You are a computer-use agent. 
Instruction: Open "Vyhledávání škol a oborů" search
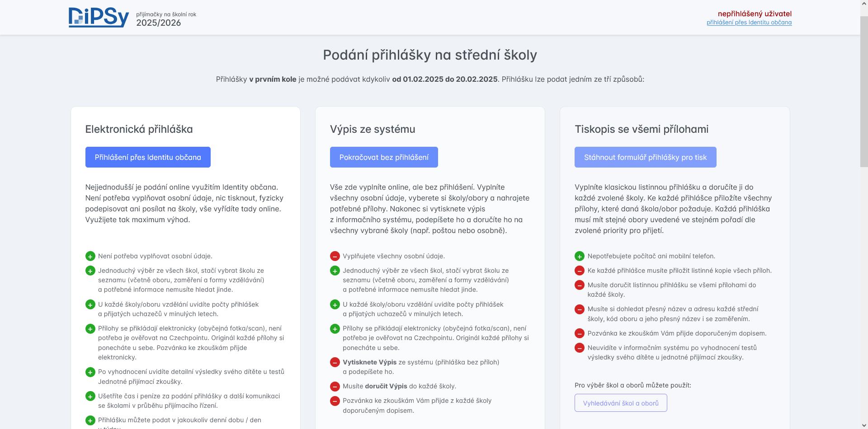click(621, 403)
